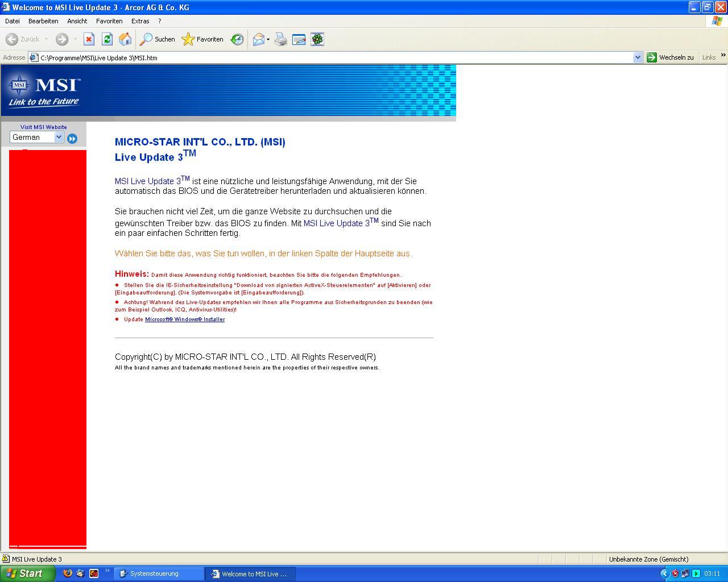Click the Internet Explorer title bar icon
The width and height of the screenshot is (728, 582).
point(6,7)
